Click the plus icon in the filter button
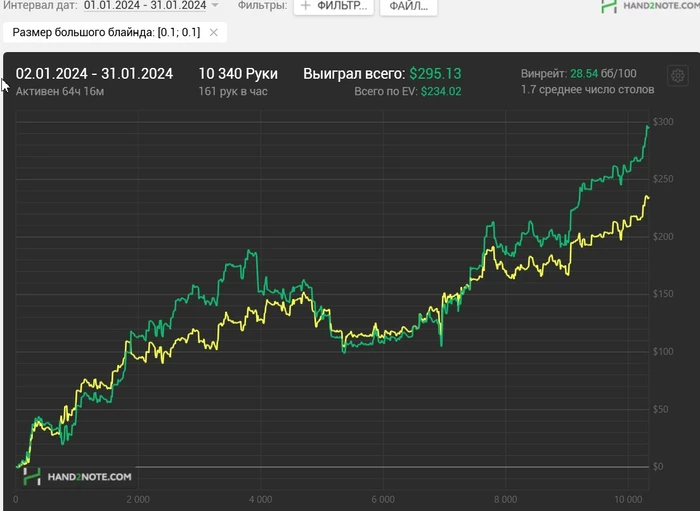The height and width of the screenshot is (511, 700). click(306, 5)
